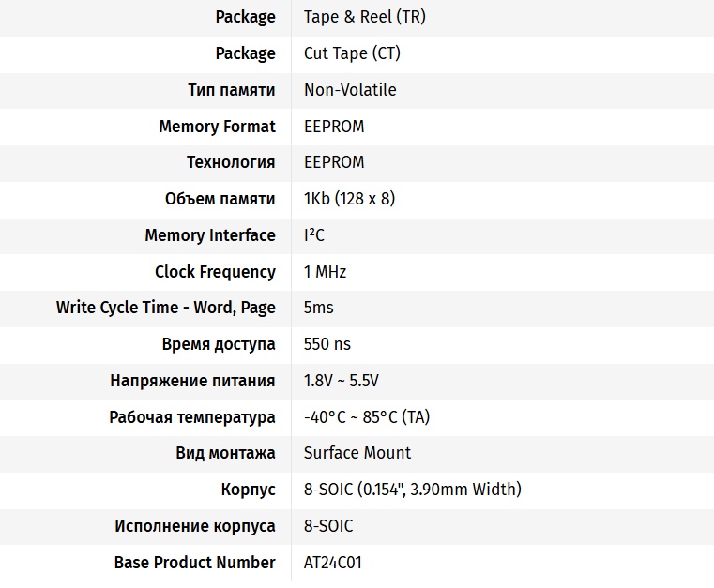Select the 'Surface Mount' value
This screenshot has height=588, width=714.
pos(357,453)
